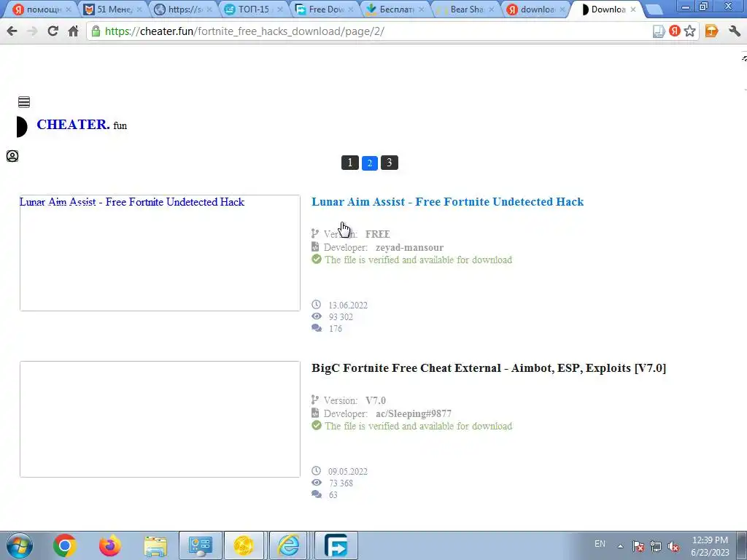The width and height of the screenshot is (747, 560).
Task: Click the view count '73 368'
Action: pyautogui.click(x=341, y=483)
